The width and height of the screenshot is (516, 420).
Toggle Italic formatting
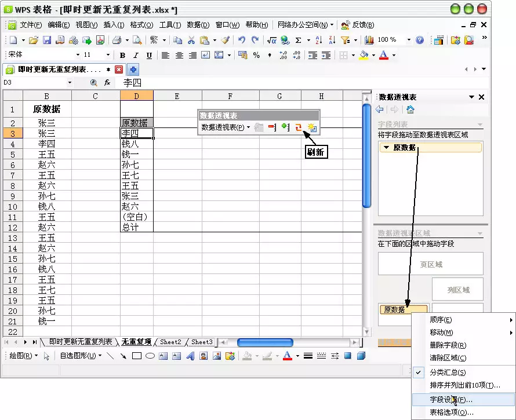coord(136,55)
